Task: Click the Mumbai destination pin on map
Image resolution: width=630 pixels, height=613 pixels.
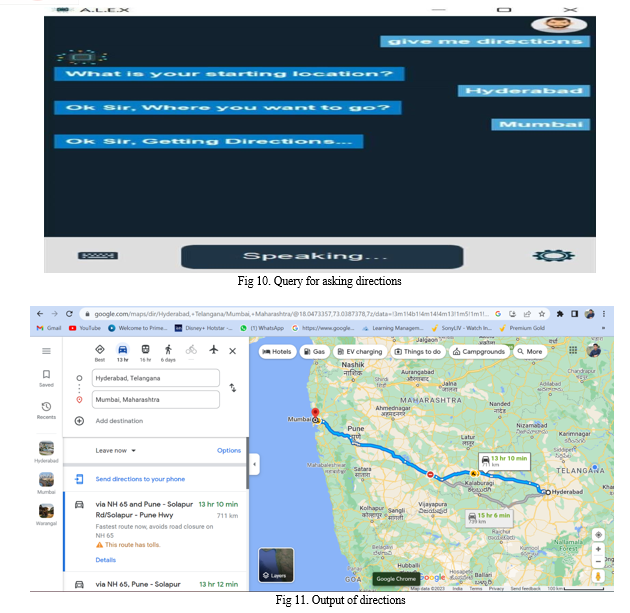Action: point(315,413)
